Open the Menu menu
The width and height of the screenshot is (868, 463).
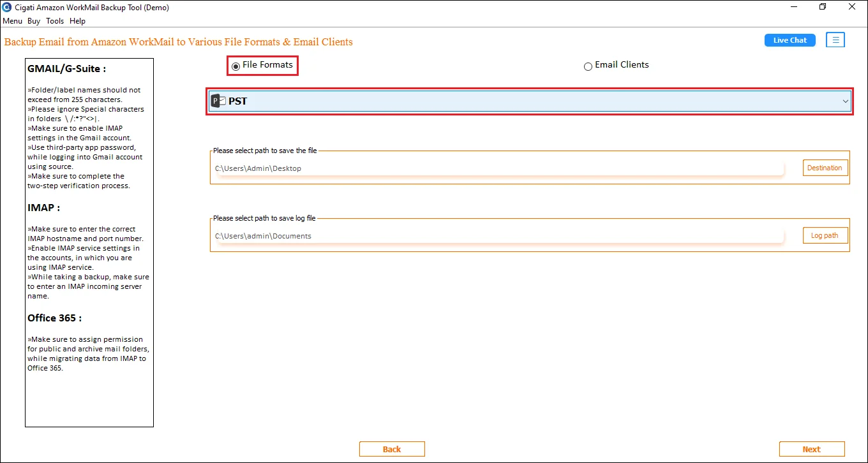pyautogui.click(x=12, y=21)
